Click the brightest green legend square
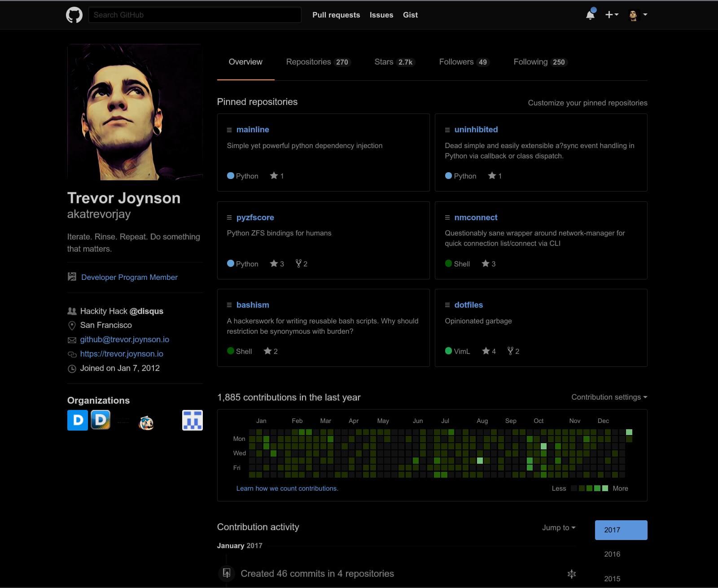Screen dimensions: 718x588 point(605,488)
